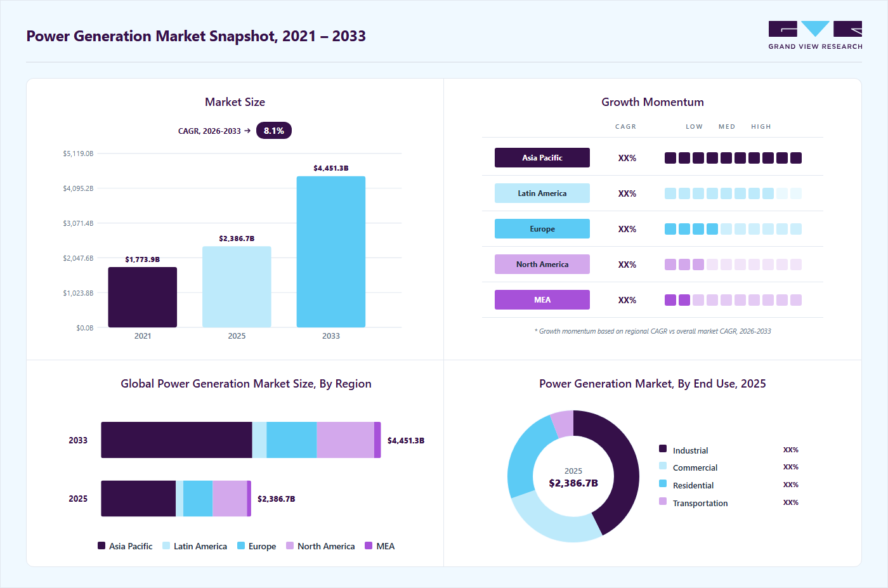Click the $3,071.4B axis label
The width and height of the screenshot is (888, 588).
pyautogui.click(x=78, y=223)
